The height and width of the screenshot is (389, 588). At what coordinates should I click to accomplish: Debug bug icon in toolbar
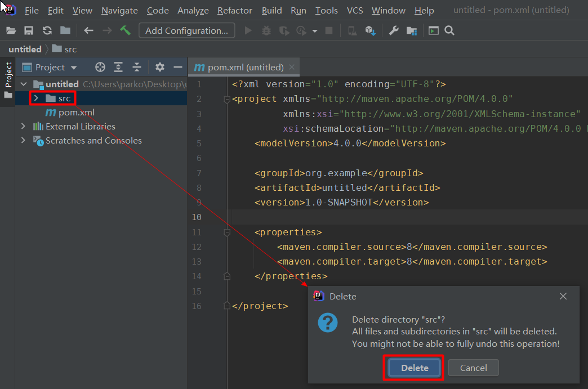click(266, 31)
